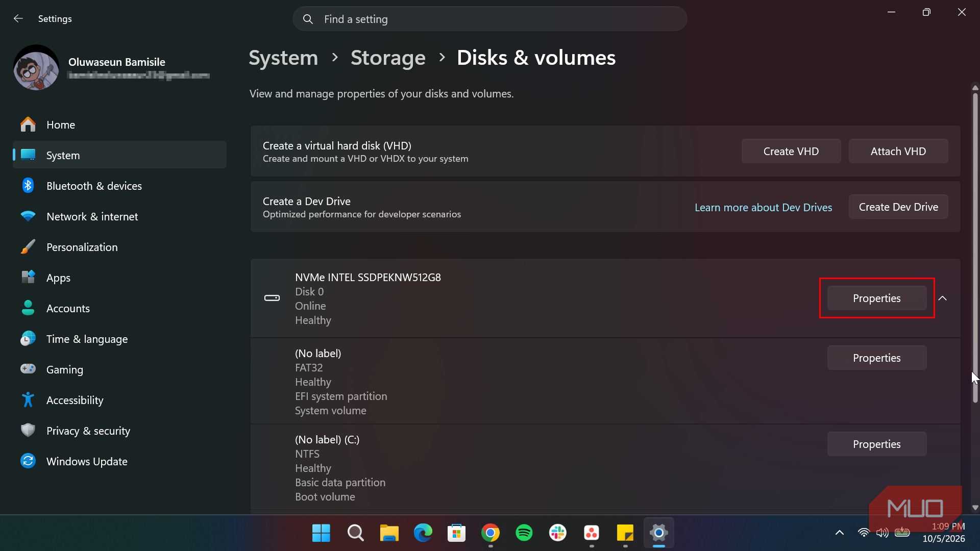Click the Settings gear in taskbar

(x=659, y=533)
